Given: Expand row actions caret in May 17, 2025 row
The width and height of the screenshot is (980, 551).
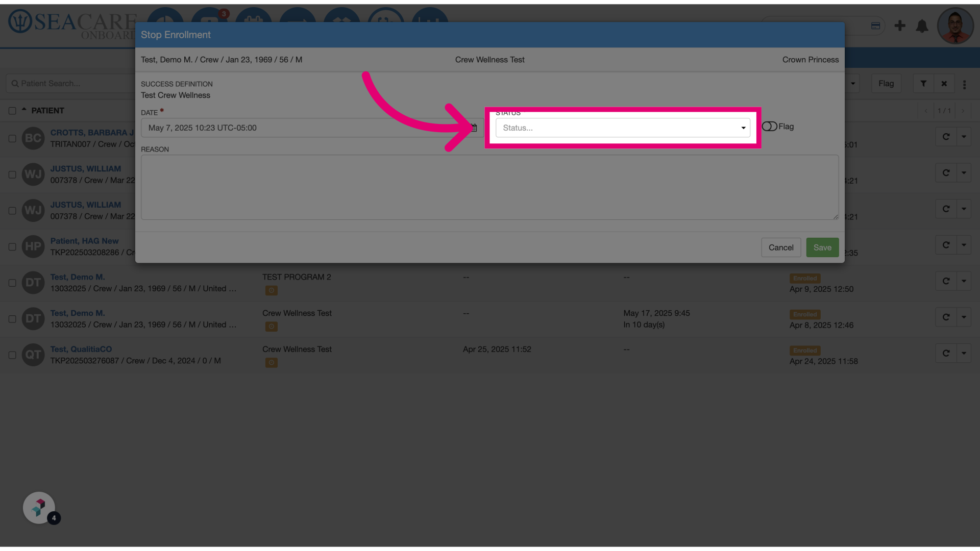Looking at the screenshot, I should 964,317.
